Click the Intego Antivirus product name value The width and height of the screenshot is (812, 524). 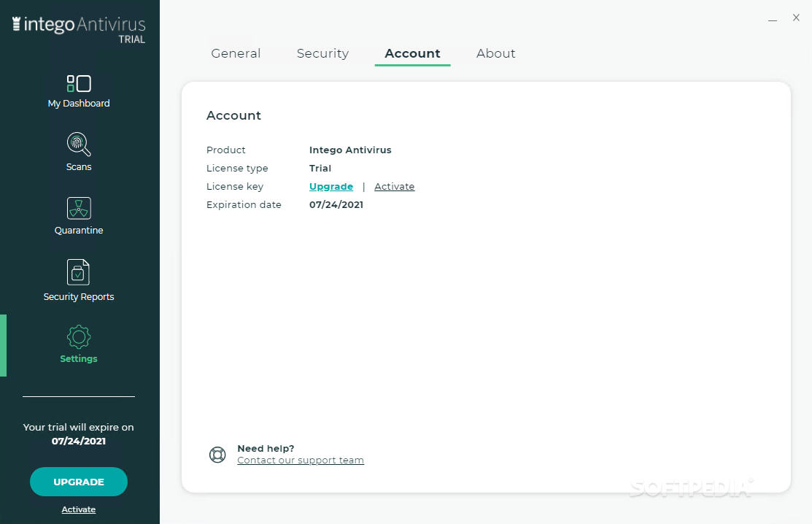(350, 150)
